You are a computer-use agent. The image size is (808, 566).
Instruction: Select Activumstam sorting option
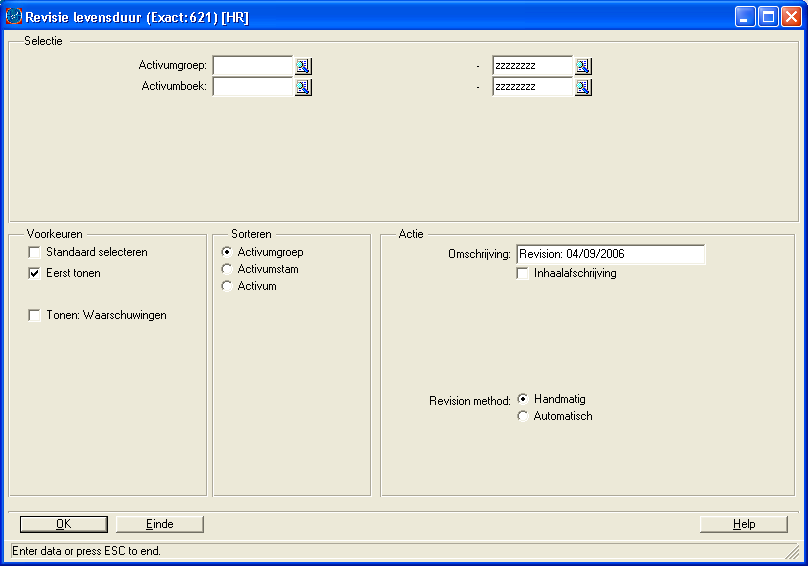pos(227,269)
